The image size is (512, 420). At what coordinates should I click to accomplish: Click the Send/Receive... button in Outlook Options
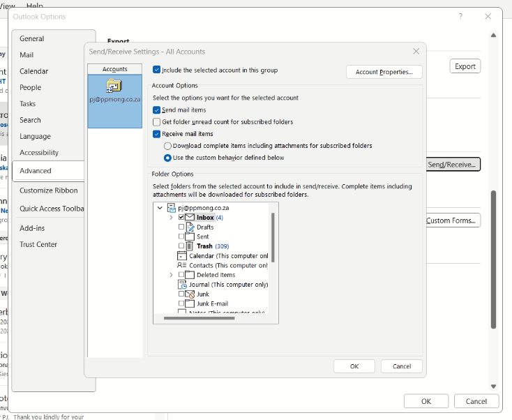coord(453,165)
